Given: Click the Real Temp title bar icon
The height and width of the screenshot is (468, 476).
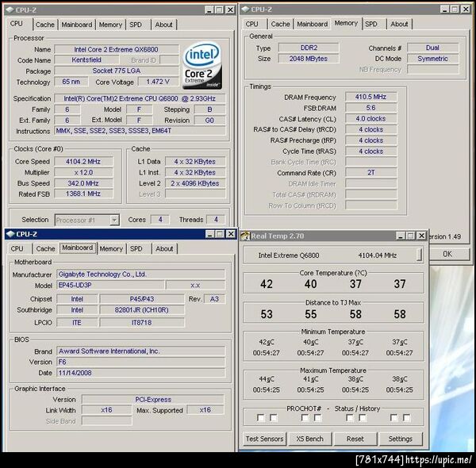Looking at the screenshot, I should 245,236.
